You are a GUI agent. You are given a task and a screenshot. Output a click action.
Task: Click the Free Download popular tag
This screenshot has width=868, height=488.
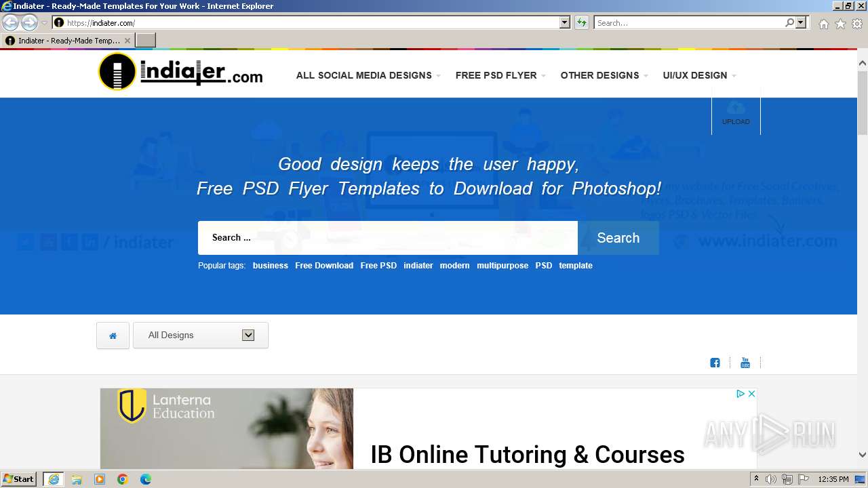324,266
